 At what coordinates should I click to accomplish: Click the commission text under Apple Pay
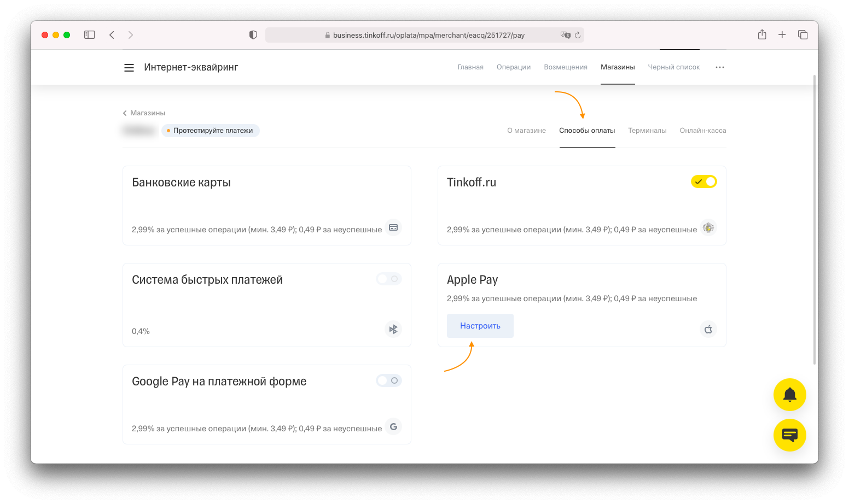[x=572, y=298]
